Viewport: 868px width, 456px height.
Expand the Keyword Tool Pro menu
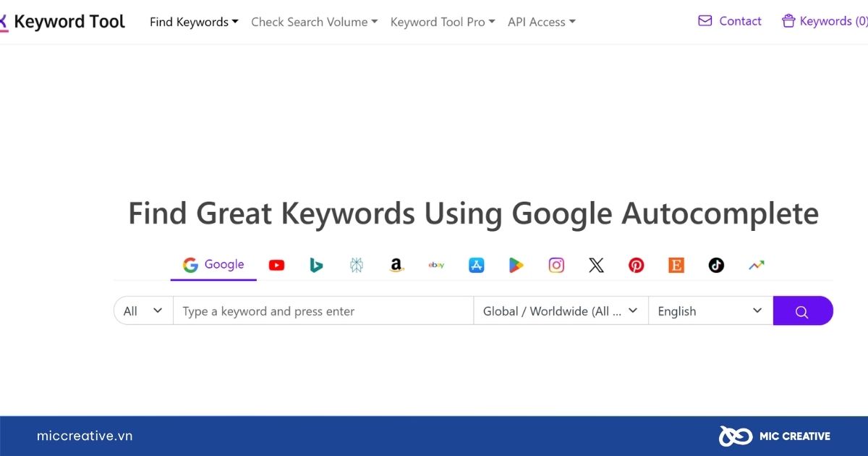(442, 22)
